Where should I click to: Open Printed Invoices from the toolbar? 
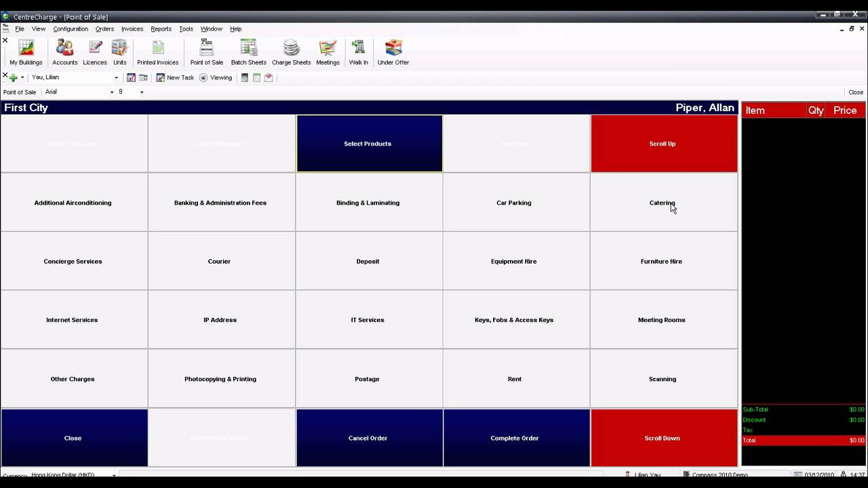[x=157, y=53]
